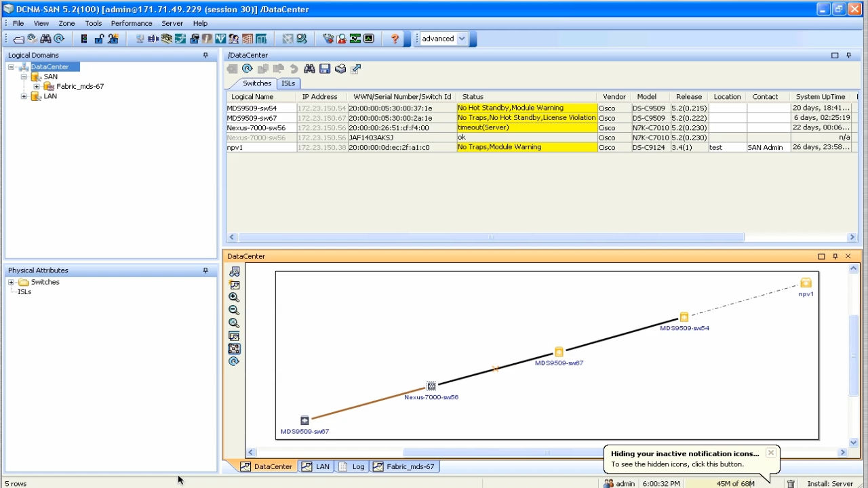Click the trash can icon in status bar
The image size is (868, 488).
[791, 483]
